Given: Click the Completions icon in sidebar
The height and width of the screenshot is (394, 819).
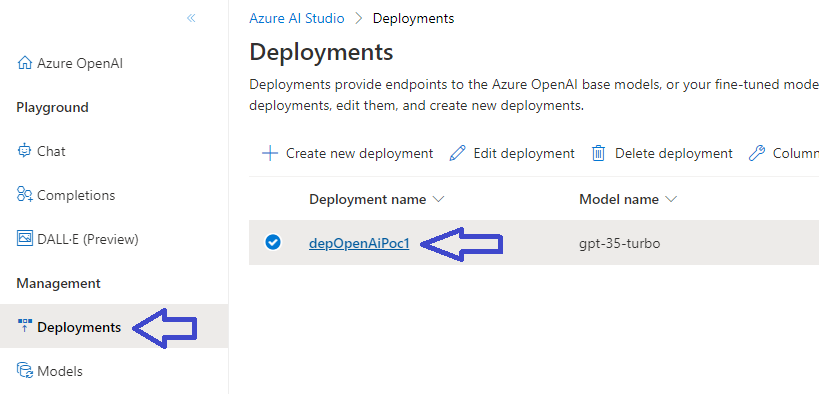Looking at the screenshot, I should click(x=25, y=195).
